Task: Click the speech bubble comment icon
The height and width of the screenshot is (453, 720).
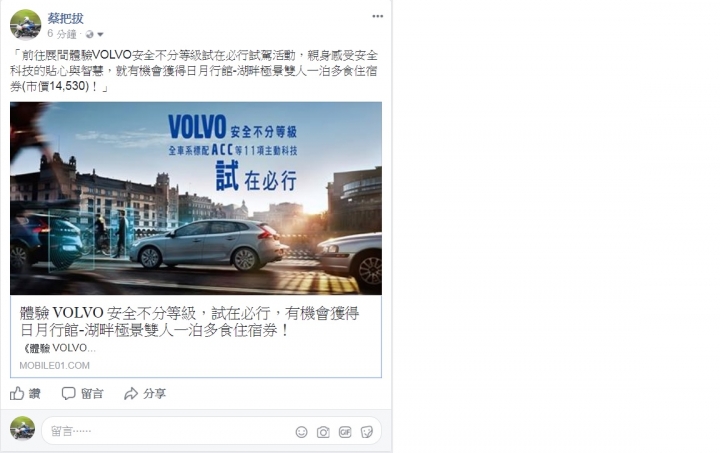Action: (x=68, y=393)
